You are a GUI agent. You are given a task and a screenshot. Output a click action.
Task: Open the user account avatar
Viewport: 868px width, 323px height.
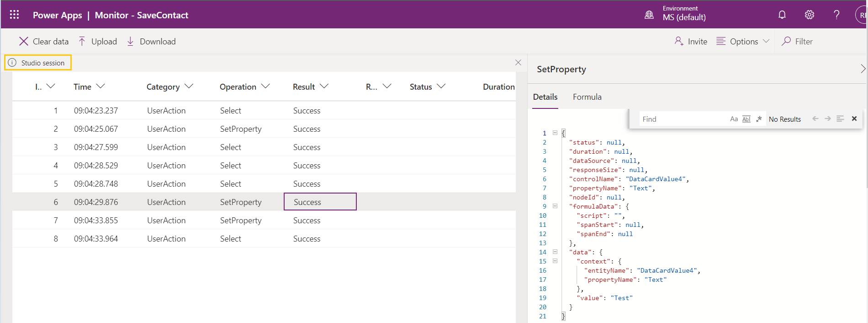pos(862,15)
